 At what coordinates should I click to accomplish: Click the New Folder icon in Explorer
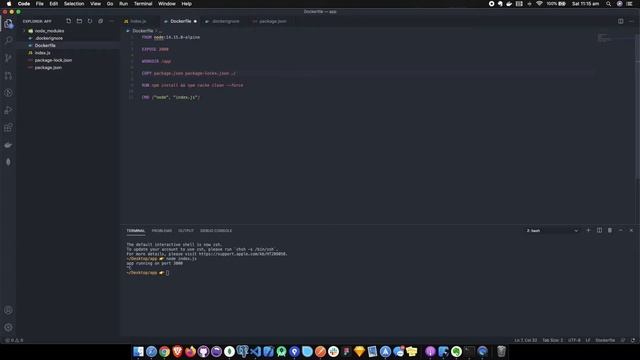pyautogui.click(x=79, y=21)
